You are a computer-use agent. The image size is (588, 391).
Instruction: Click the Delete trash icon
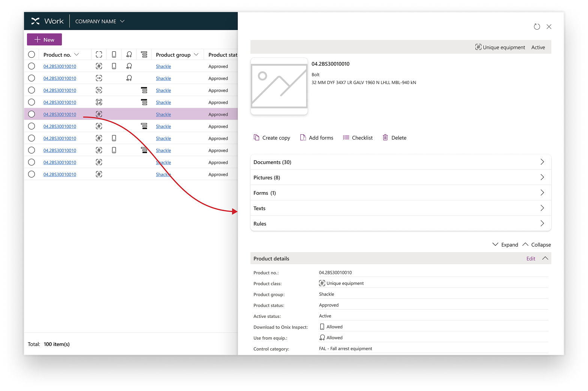pos(385,138)
